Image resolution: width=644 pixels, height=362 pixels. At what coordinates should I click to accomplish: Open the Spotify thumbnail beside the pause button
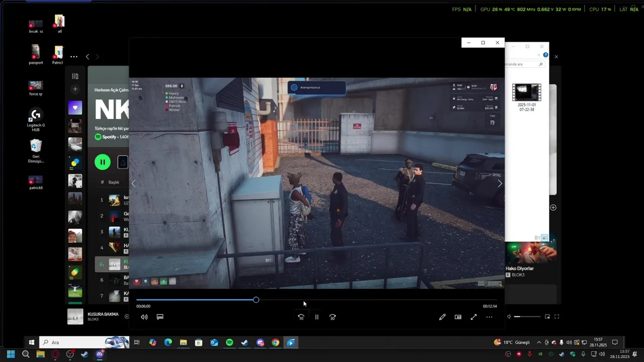coord(122,162)
